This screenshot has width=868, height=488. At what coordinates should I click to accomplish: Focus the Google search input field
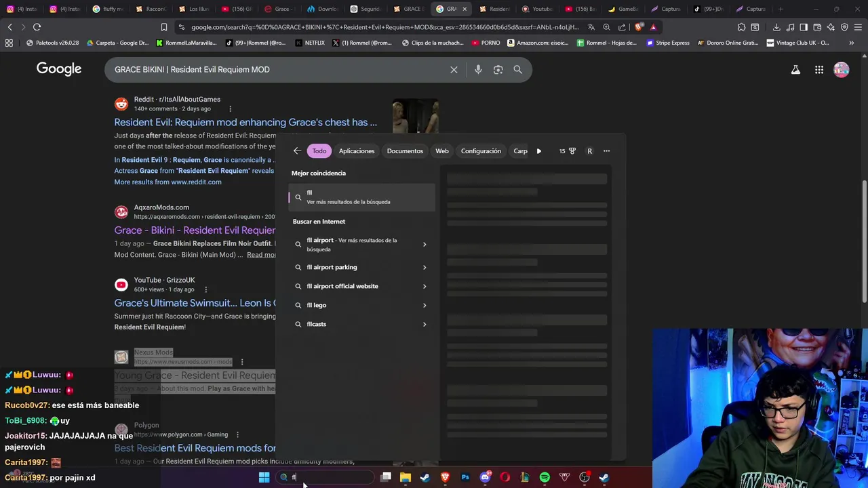click(278, 69)
